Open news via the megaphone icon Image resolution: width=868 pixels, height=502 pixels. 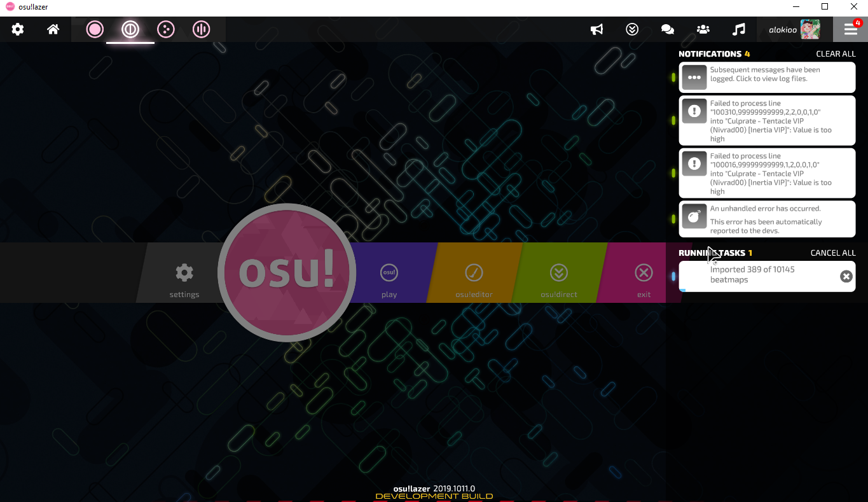pyautogui.click(x=596, y=29)
